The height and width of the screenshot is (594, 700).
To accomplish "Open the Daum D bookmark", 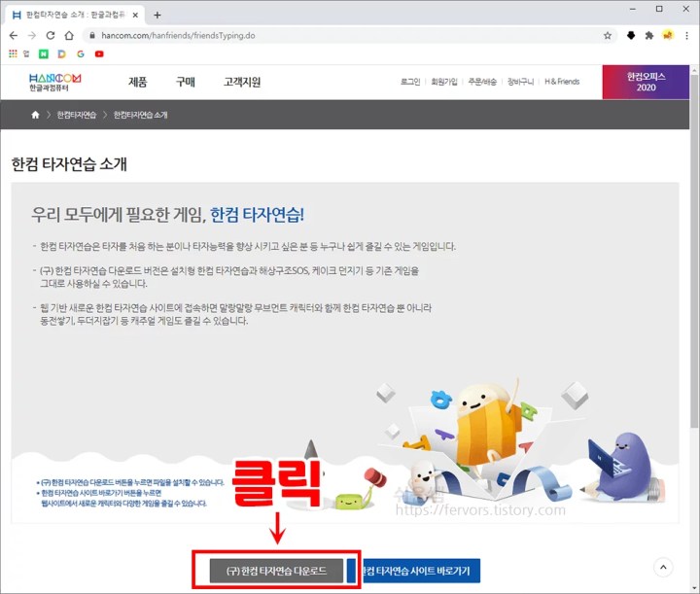I will (x=61, y=54).
